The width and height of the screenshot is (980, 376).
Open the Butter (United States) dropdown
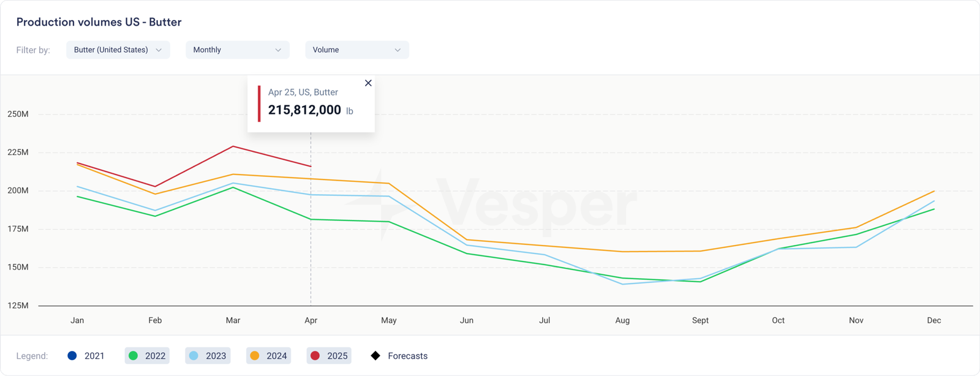[x=118, y=50]
